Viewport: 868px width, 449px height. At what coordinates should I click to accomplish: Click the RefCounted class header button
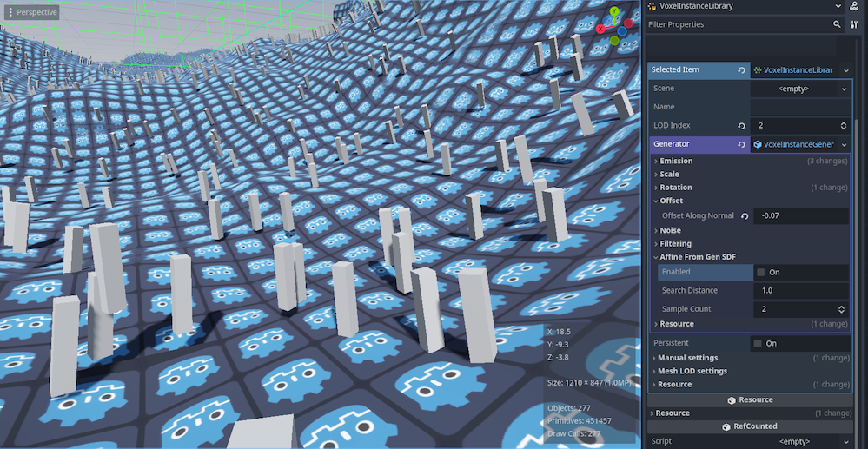(750, 426)
